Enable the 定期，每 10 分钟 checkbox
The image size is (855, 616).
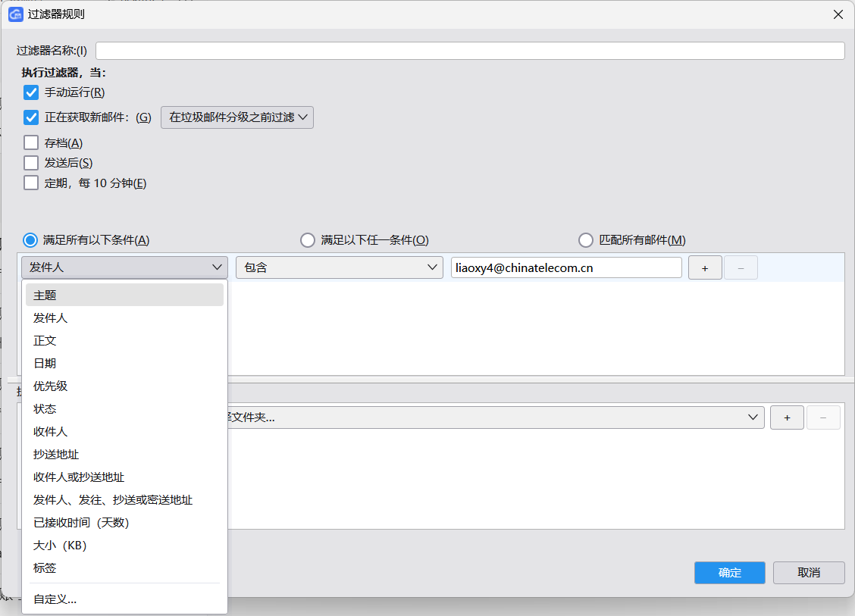click(31, 183)
